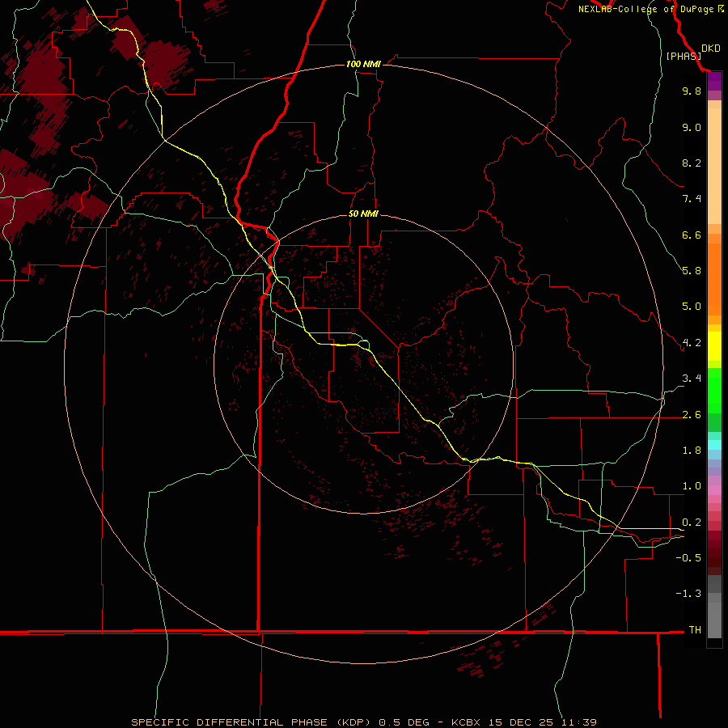Select the -1.3 scale value
The height and width of the screenshot is (728, 728).
click(688, 594)
